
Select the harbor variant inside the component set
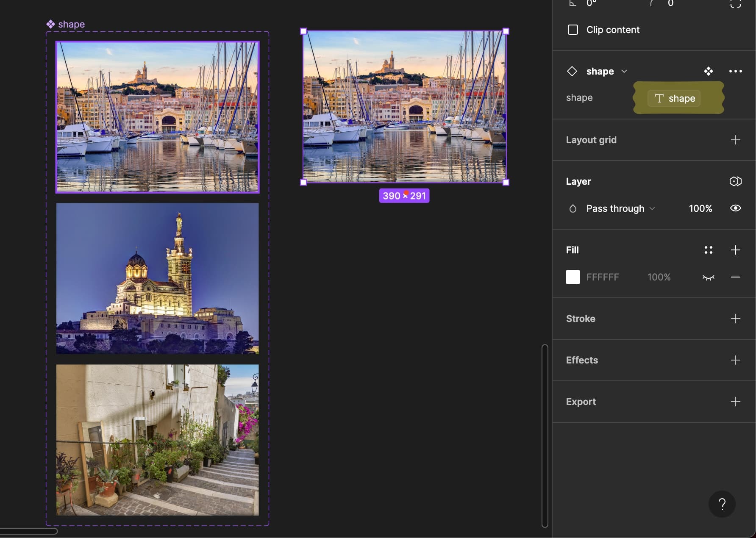(x=158, y=117)
